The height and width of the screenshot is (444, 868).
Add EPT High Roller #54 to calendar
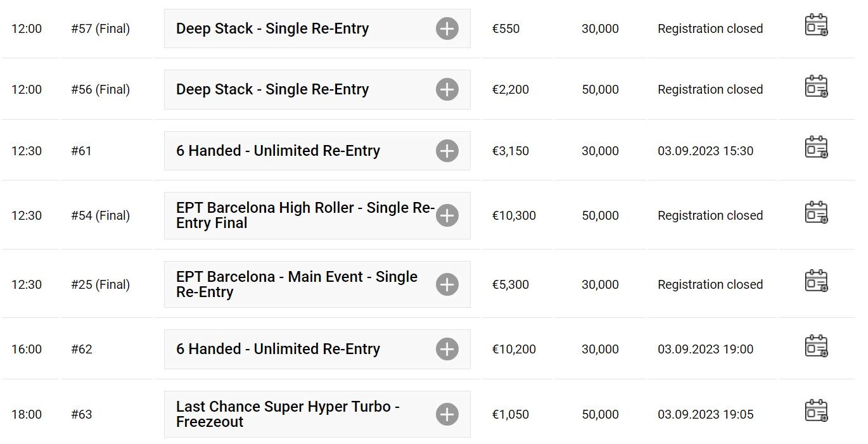pyautogui.click(x=816, y=212)
